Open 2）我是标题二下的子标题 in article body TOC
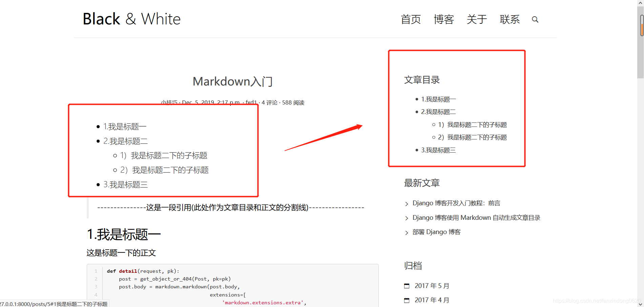Image resolution: width=644 pixels, height=307 pixels. tap(164, 170)
